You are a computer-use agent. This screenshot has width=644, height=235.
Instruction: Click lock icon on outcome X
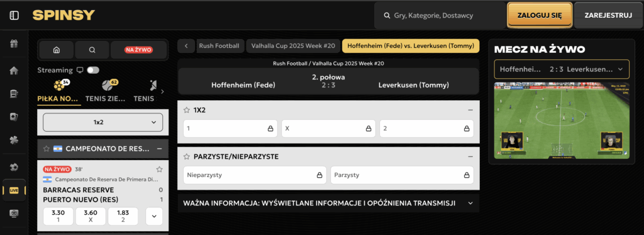369,129
